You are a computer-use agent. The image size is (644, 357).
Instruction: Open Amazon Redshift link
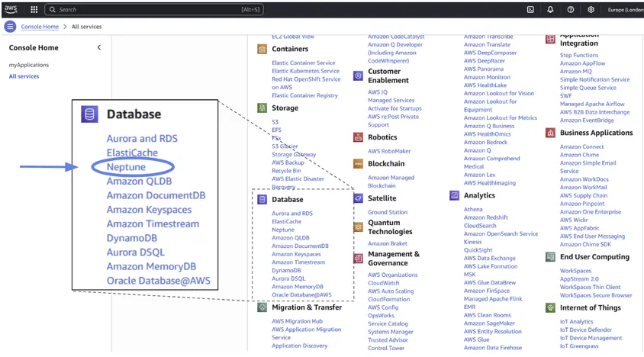pyautogui.click(x=486, y=217)
